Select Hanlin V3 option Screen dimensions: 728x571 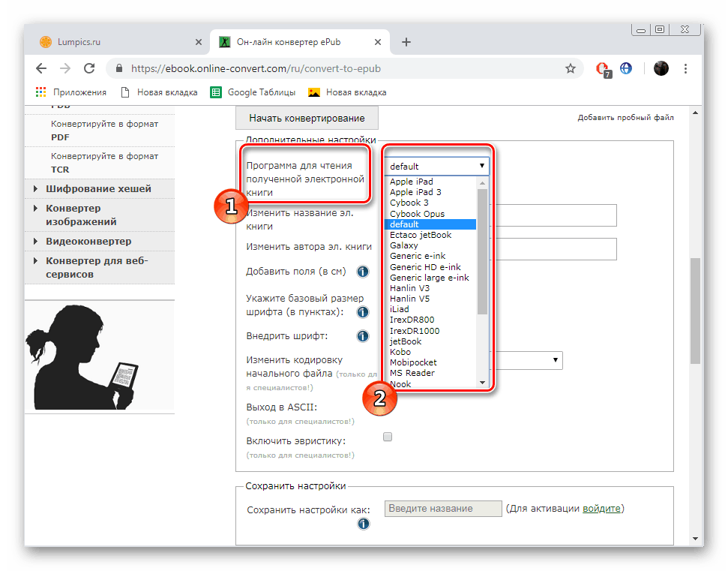click(x=430, y=289)
